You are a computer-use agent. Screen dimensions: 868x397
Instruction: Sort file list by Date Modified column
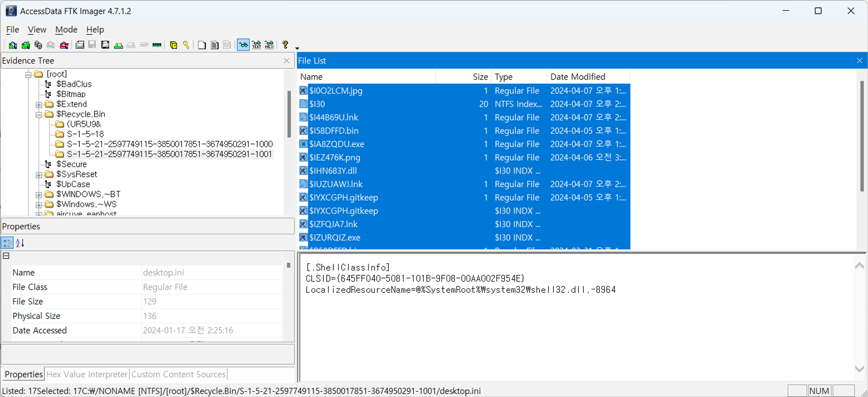[x=589, y=76]
